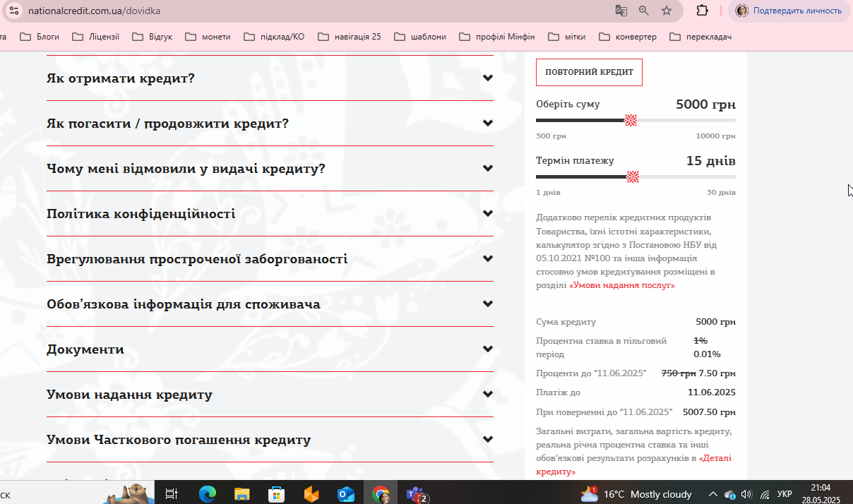Screen dimensions: 853x504
Task: Expand "Чому мені відмовили у видачі кредиту?" chevron
Action: click(x=487, y=169)
